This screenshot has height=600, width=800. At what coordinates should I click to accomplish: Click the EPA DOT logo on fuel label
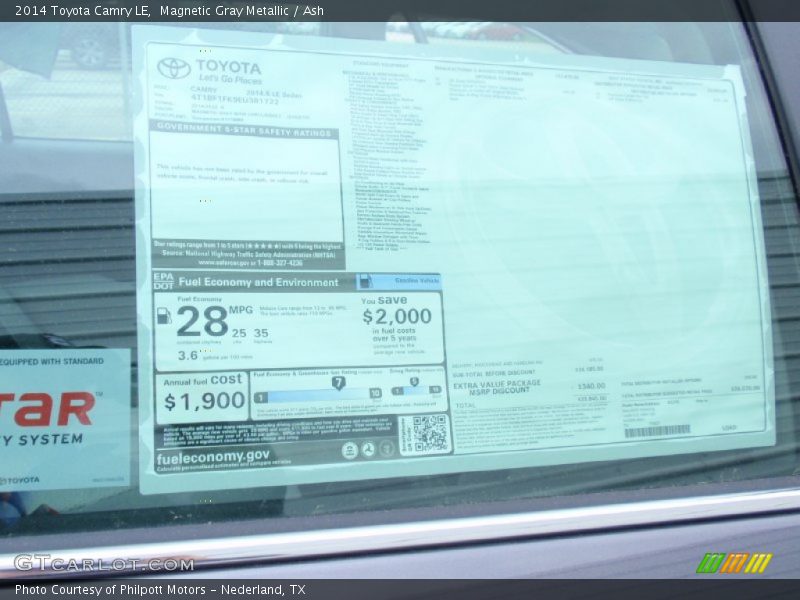(x=162, y=280)
